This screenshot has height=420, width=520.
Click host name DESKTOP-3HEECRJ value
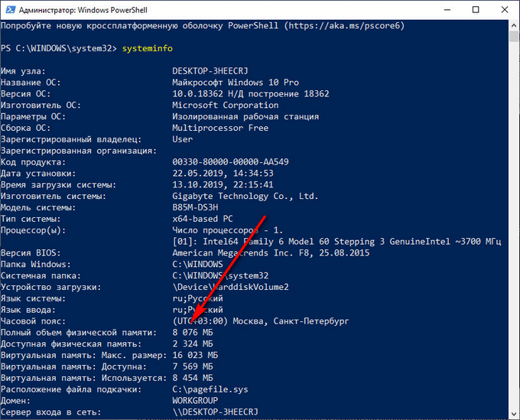pos(210,71)
